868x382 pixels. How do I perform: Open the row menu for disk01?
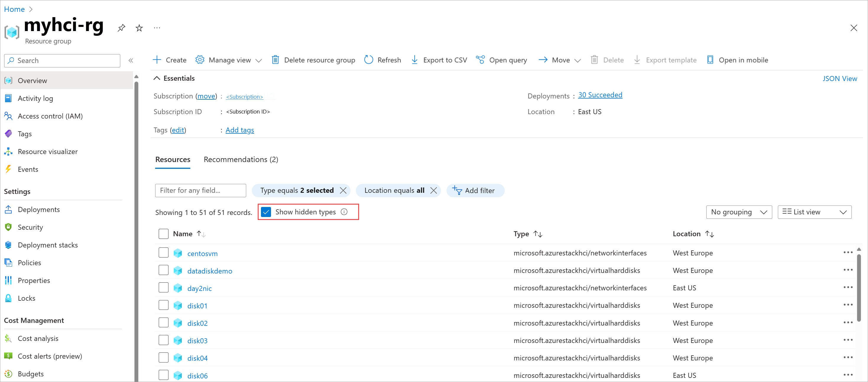click(848, 305)
